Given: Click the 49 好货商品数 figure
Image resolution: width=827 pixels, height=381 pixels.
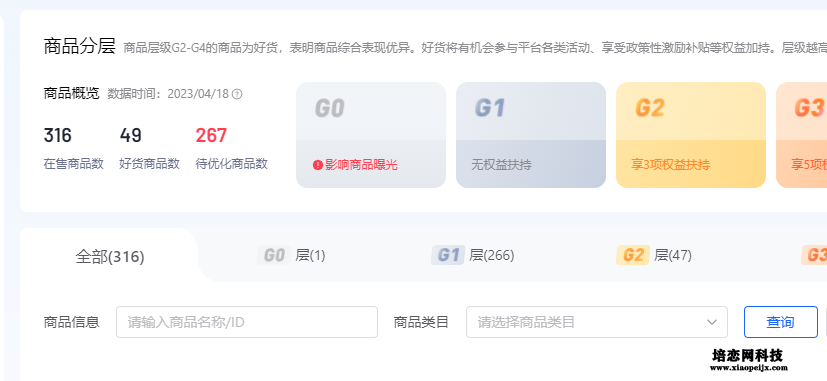Looking at the screenshot, I should (x=130, y=136).
